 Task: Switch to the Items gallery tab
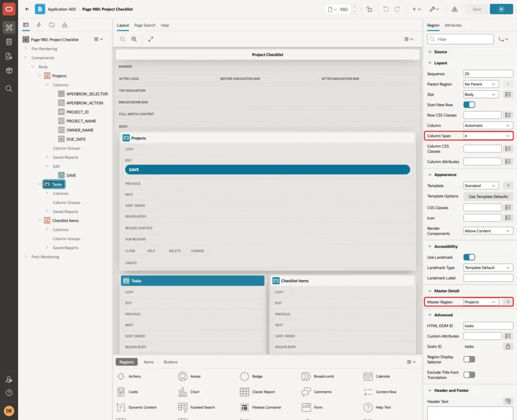(x=148, y=362)
